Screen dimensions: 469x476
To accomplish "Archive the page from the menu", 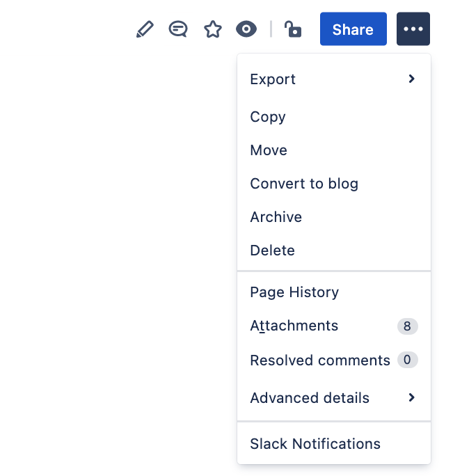I will tap(276, 217).
